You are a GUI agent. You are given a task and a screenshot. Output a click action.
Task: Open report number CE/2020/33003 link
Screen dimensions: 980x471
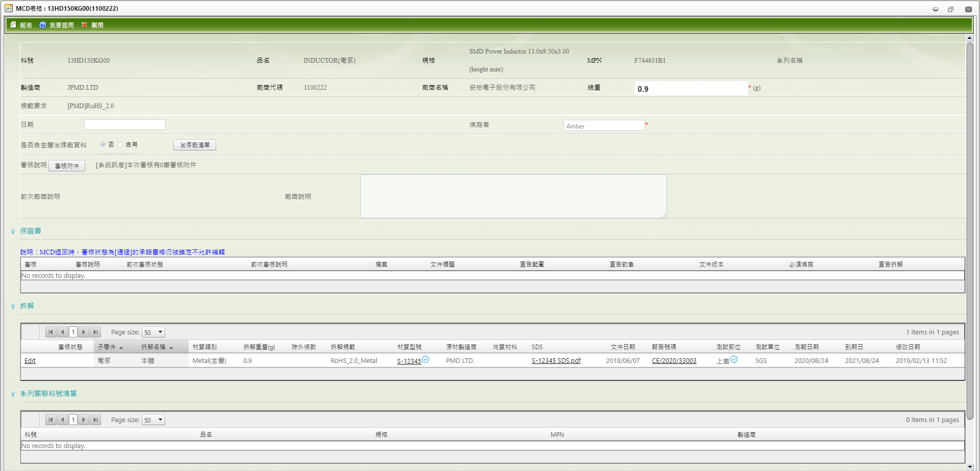[x=674, y=360]
